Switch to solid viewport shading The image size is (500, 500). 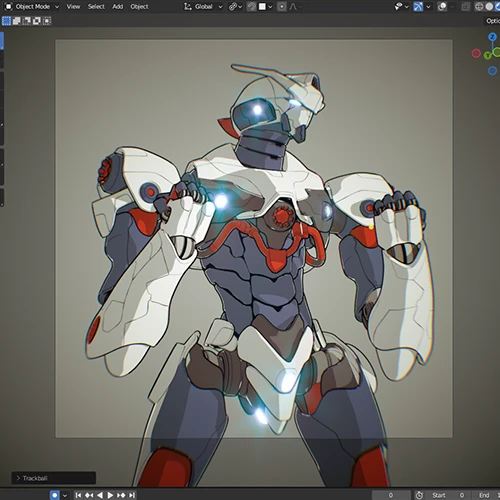[x=489, y=6]
